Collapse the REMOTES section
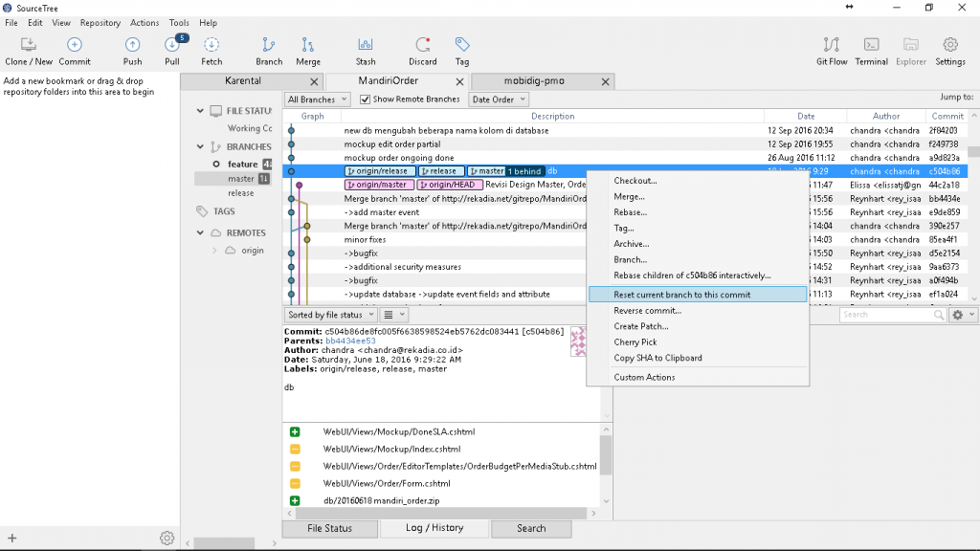The image size is (980, 551). [x=200, y=232]
